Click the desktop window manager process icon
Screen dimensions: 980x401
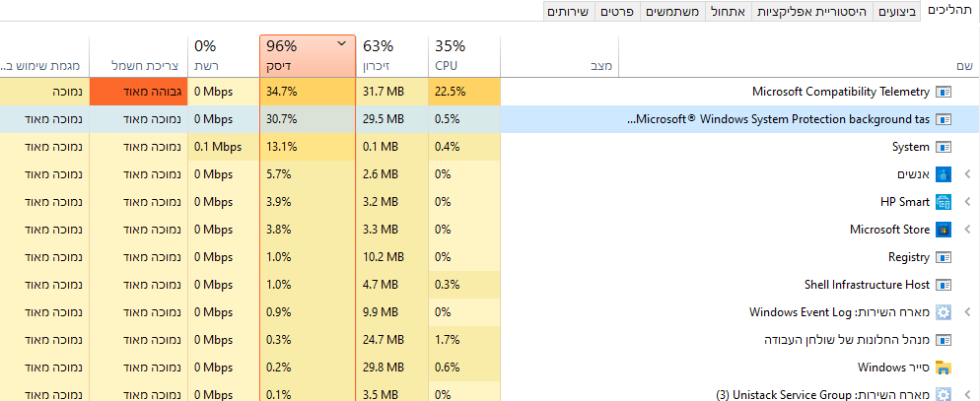click(944, 340)
